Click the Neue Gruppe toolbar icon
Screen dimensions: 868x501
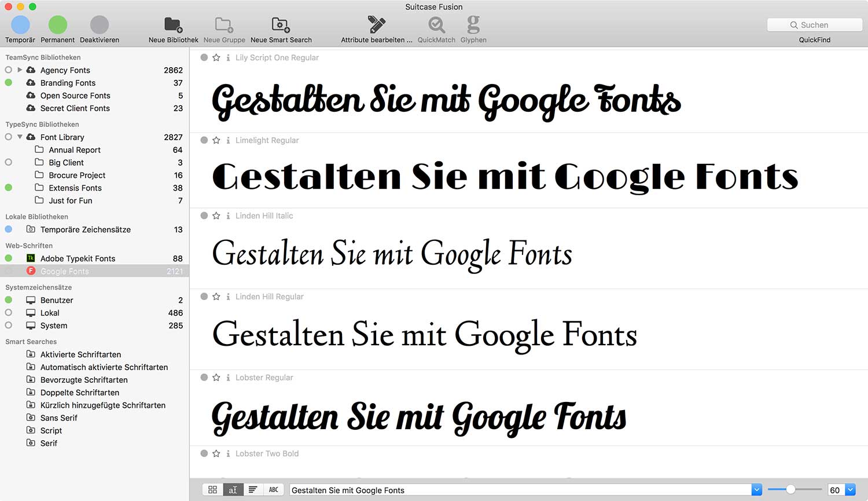coord(224,25)
